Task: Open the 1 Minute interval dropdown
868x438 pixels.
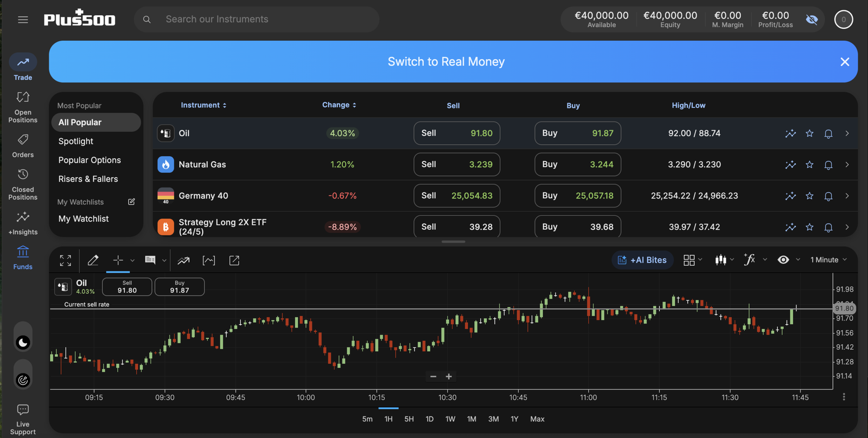Action: [x=828, y=260]
